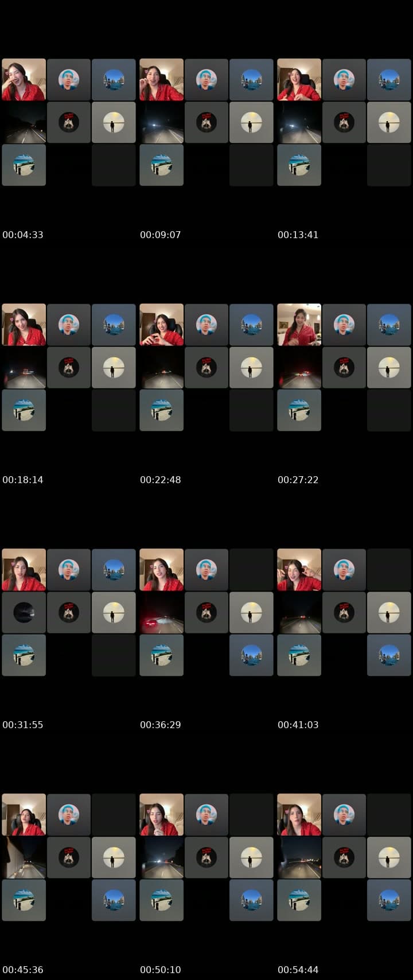Open woman's video tile in 00:45:36 frame

[24, 815]
